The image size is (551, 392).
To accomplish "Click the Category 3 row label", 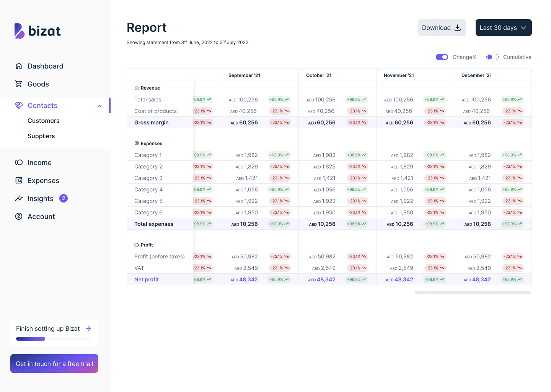I will 148,178.
